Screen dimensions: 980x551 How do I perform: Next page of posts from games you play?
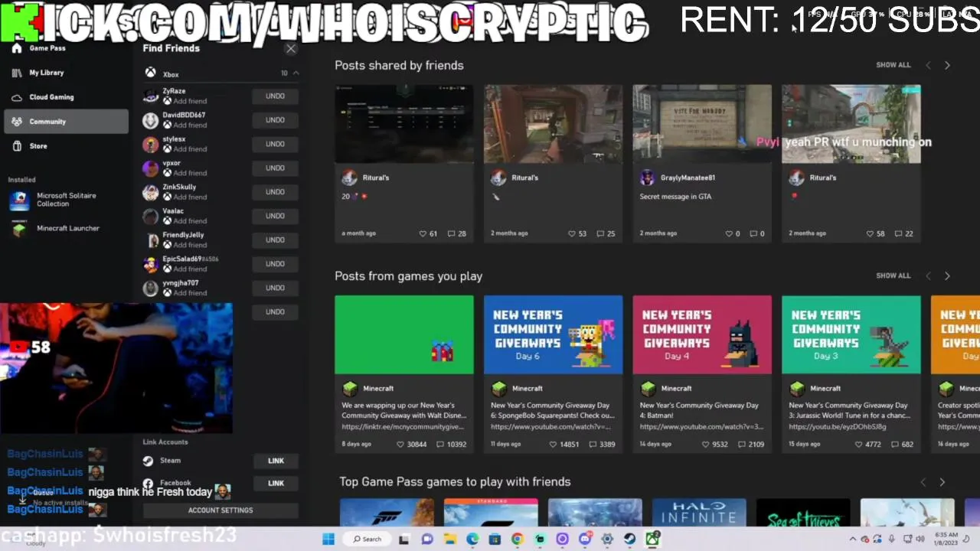tap(947, 275)
